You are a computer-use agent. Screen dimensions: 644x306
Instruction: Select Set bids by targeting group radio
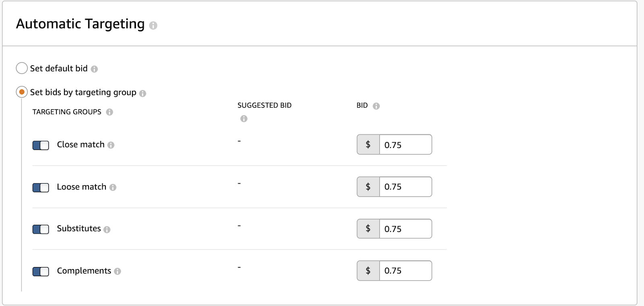pos(22,92)
